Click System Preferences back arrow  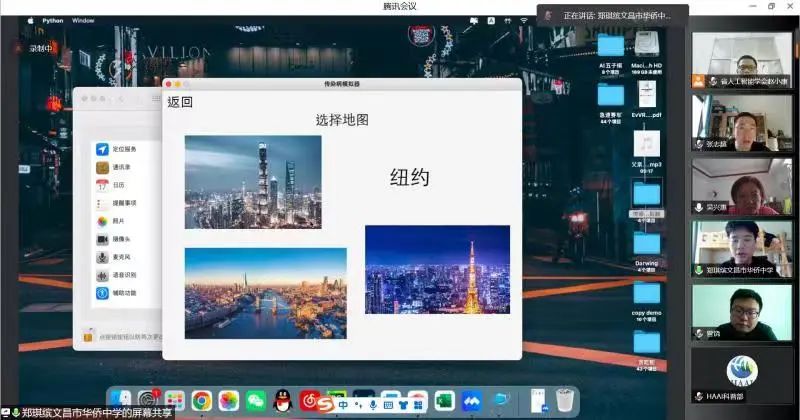pos(121,98)
